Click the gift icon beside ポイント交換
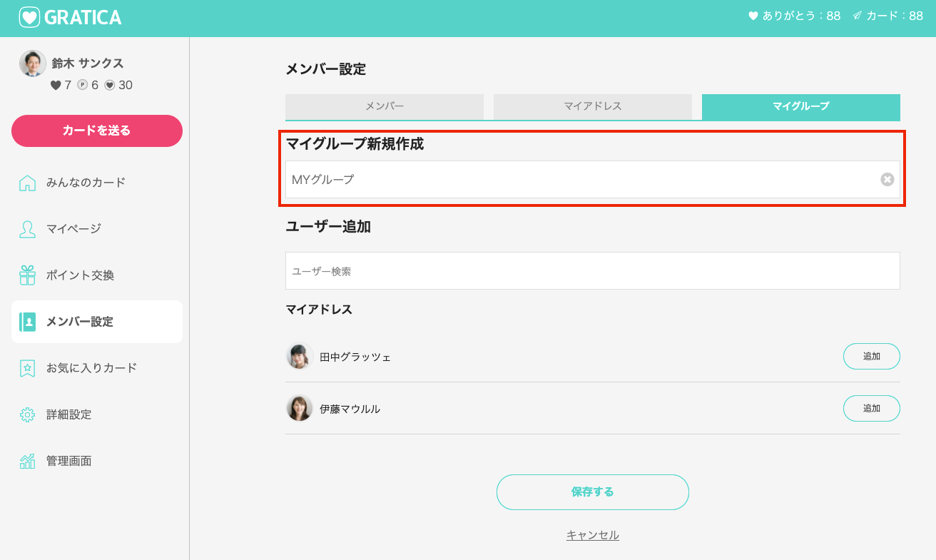The height and width of the screenshot is (560, 936). (27, 275)
